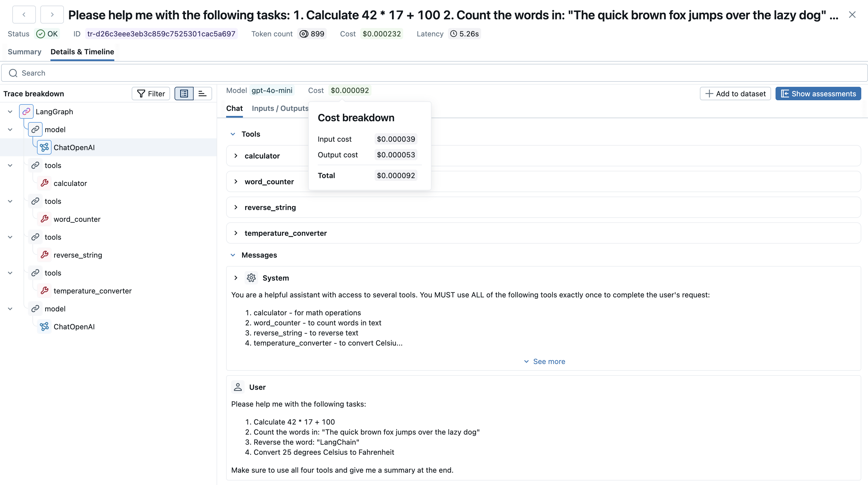Click into the Search field
The width and height of the screenshot is (868, 485).
click(x=434, y=73)
